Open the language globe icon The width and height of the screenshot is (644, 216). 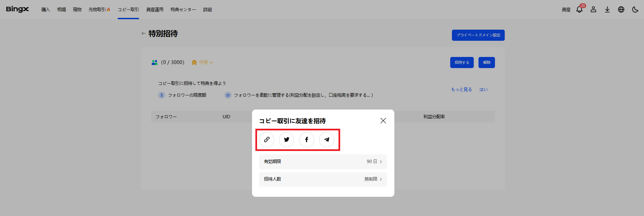[621, 9]
